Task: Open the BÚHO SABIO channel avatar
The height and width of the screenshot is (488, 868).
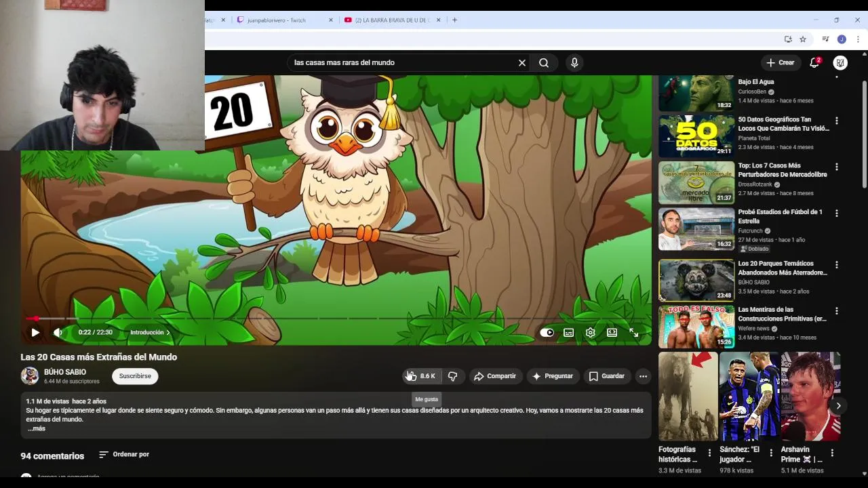Action: pos(30,376)
